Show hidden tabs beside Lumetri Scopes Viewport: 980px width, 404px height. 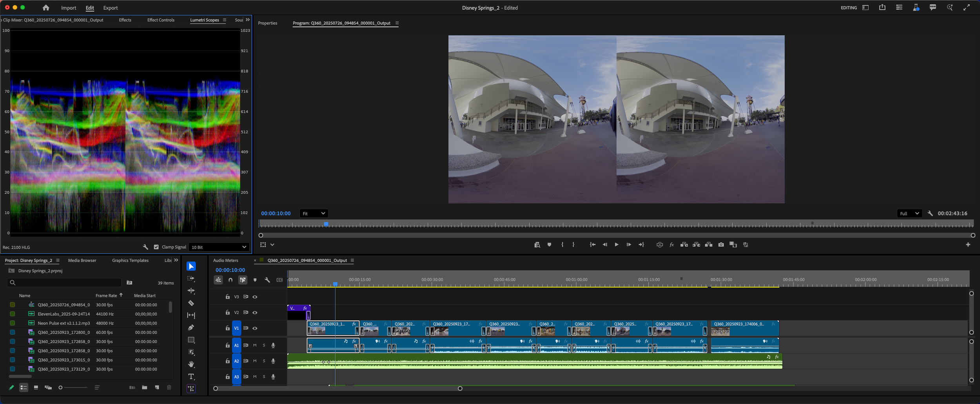point(247,20)
